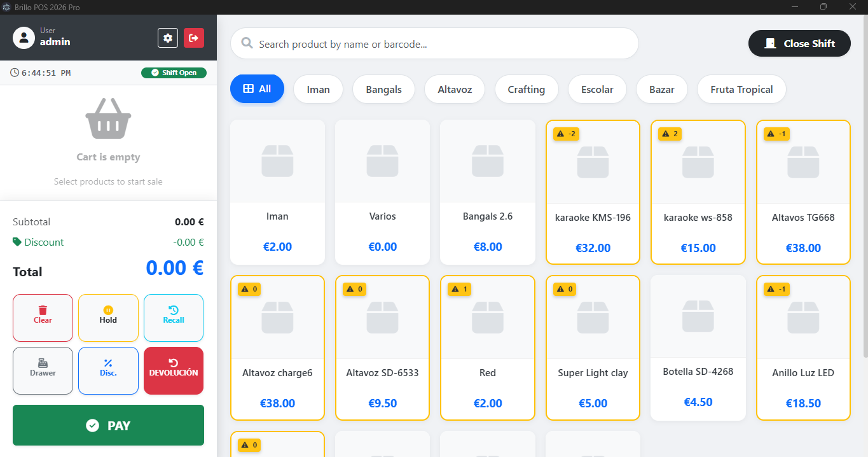Recall a held sale
The image size is (868, 457).
click(x=174, y=318)
